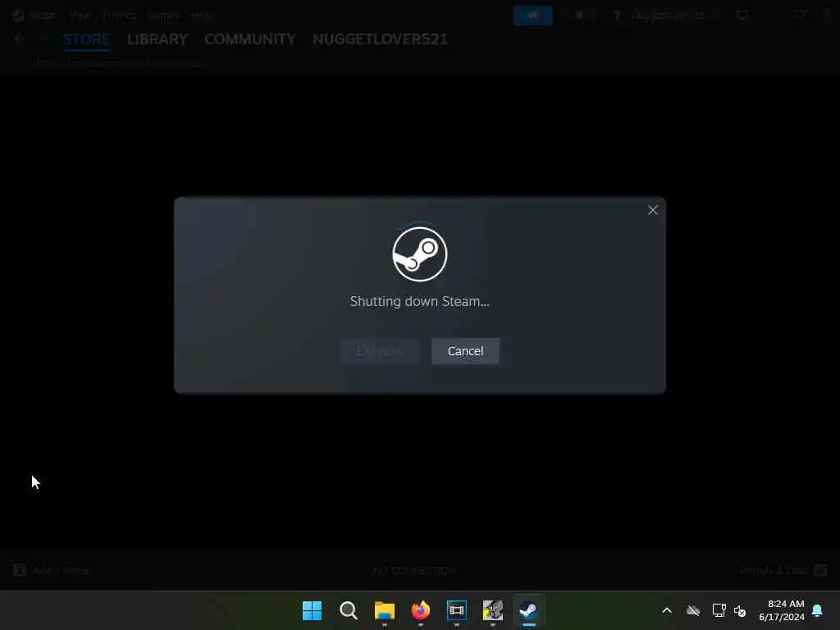Open the clock showing 8:24 AM

coord(782,610)
